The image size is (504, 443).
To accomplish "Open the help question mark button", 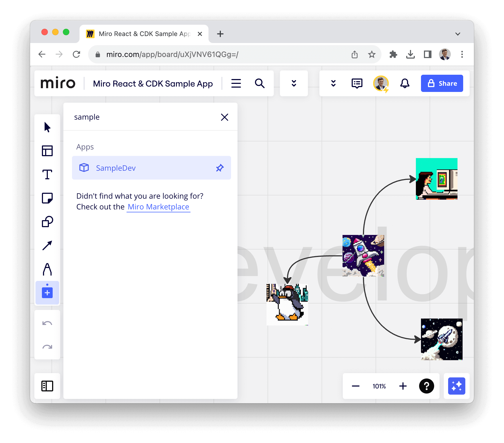I will click(x=427, y=386).
